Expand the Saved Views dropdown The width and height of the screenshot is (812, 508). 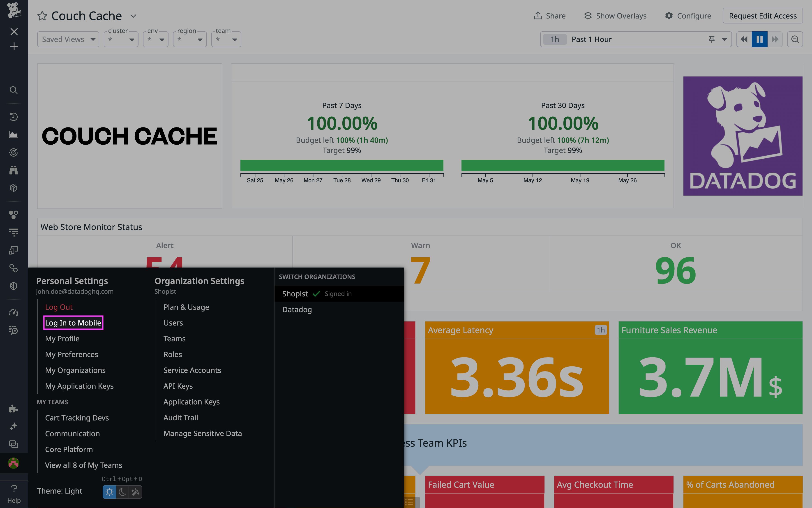pos(68,39)
